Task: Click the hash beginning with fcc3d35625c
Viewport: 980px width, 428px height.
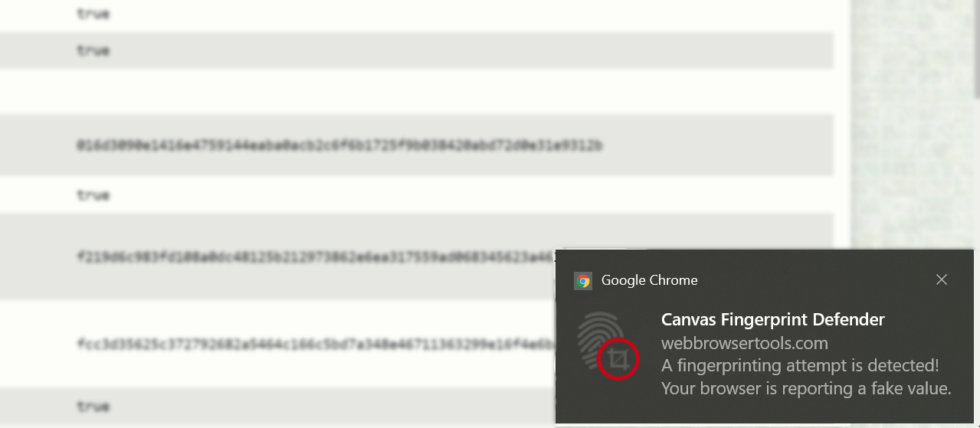Action: point(315,344)
